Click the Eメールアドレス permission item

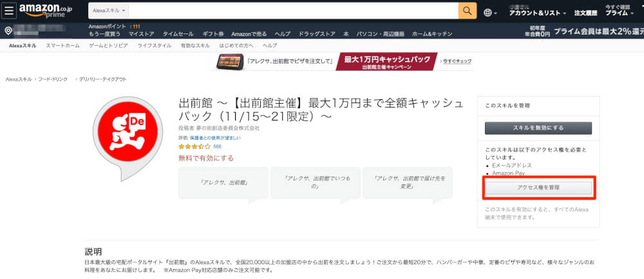512,165
